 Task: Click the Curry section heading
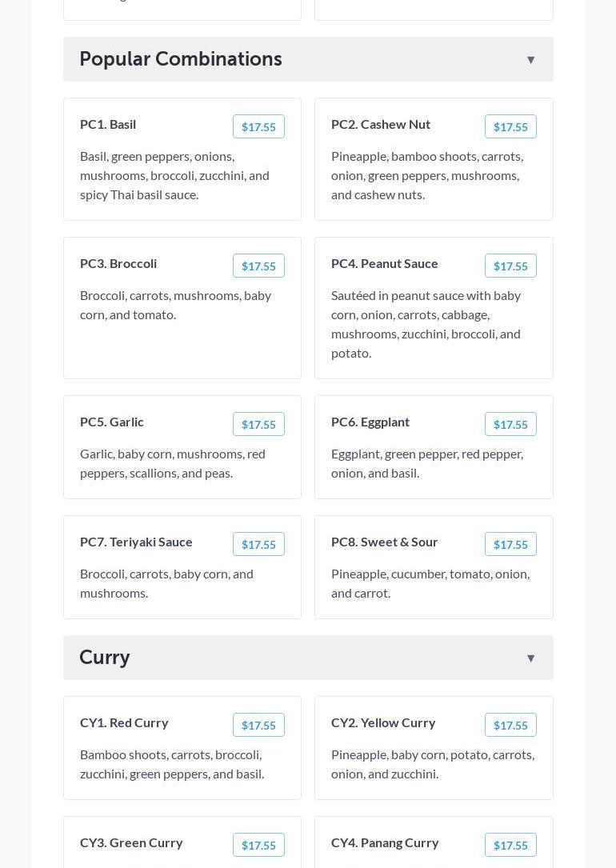(105, 658)
